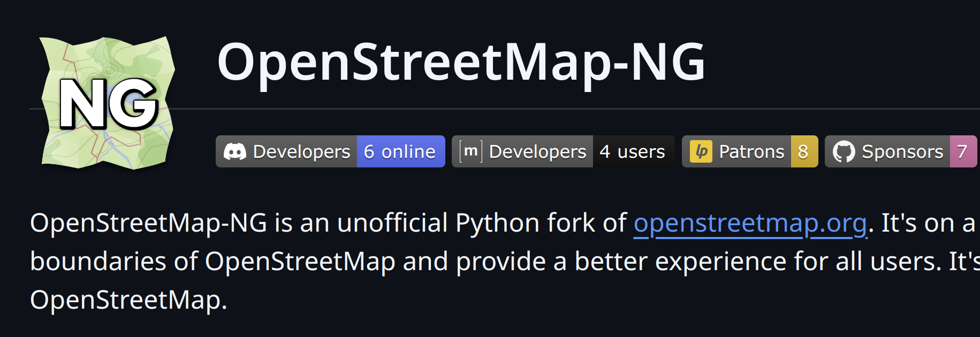Click the "4 users" Matrix count
The width and height of the screenshot is (980, 337).
click(633, 152)
